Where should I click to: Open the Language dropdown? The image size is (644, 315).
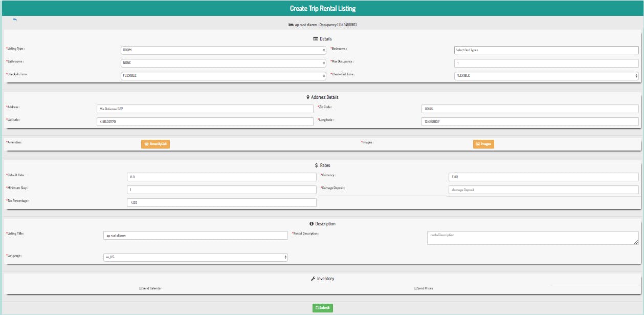click(195, 257)
